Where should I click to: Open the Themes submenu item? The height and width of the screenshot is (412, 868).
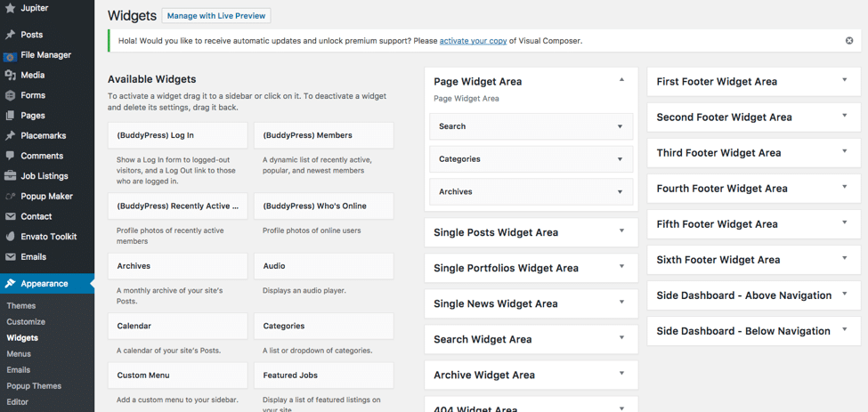[21, 305]
